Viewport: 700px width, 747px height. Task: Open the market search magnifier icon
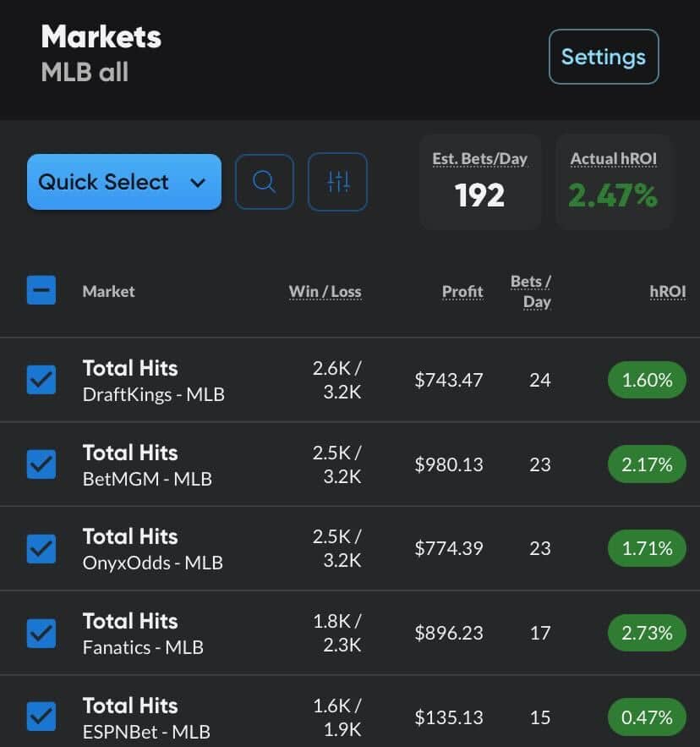pyautogui.click(x=265, y=182)
